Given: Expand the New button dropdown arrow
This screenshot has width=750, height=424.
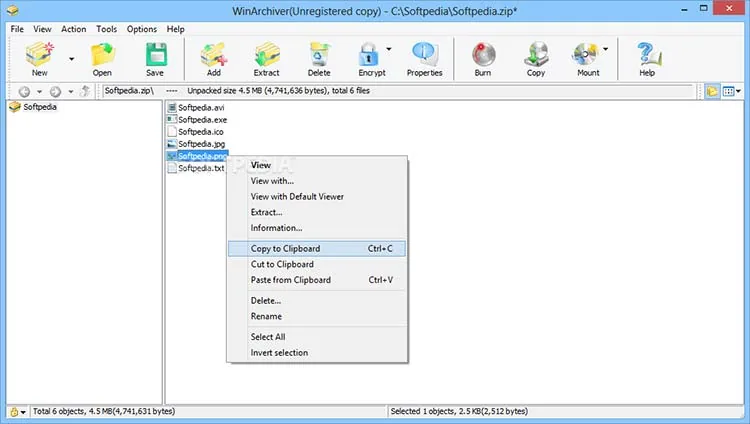Looking at the screenshot, I should 71,59.
